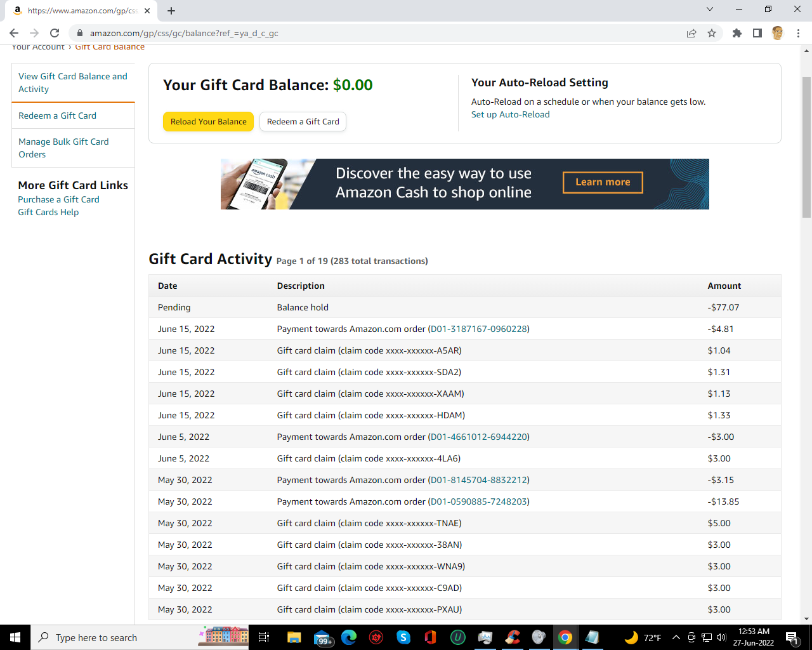Open File Explorer from taskbar
This screenshot has width=812, height=650.
(x=294, y=637)
